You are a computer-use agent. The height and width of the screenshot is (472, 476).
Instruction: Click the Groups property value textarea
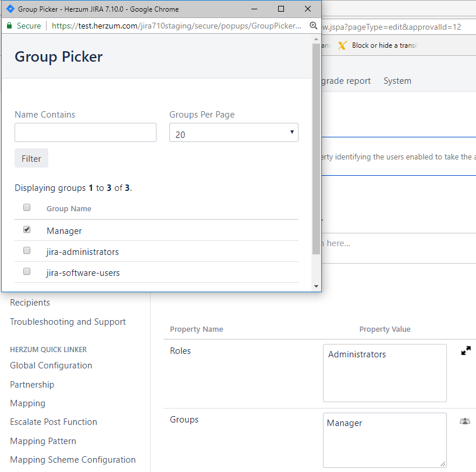tap(385, 440)
